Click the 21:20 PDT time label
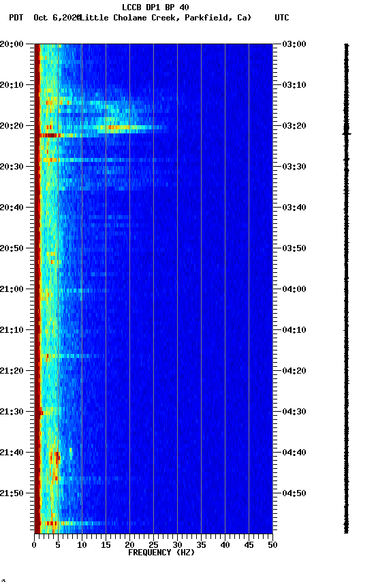Viewport: 376px width, 588px height. pos(12,371)
